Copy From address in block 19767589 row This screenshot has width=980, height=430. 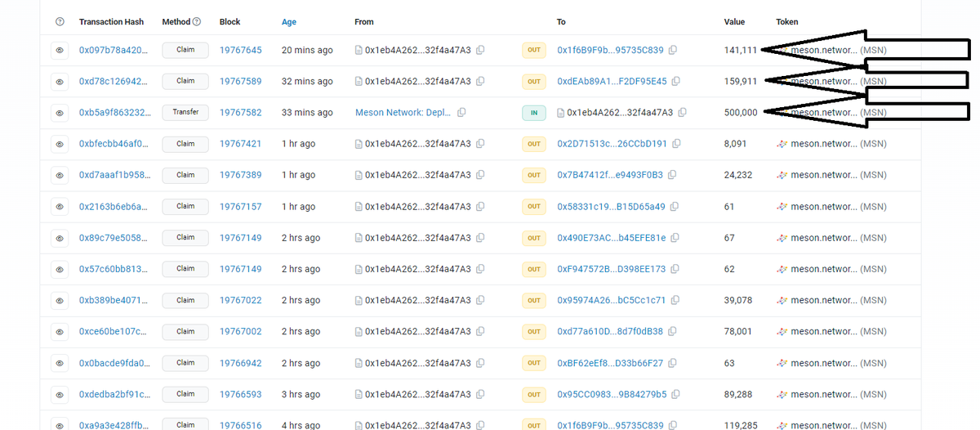click(x=480, y=81)
